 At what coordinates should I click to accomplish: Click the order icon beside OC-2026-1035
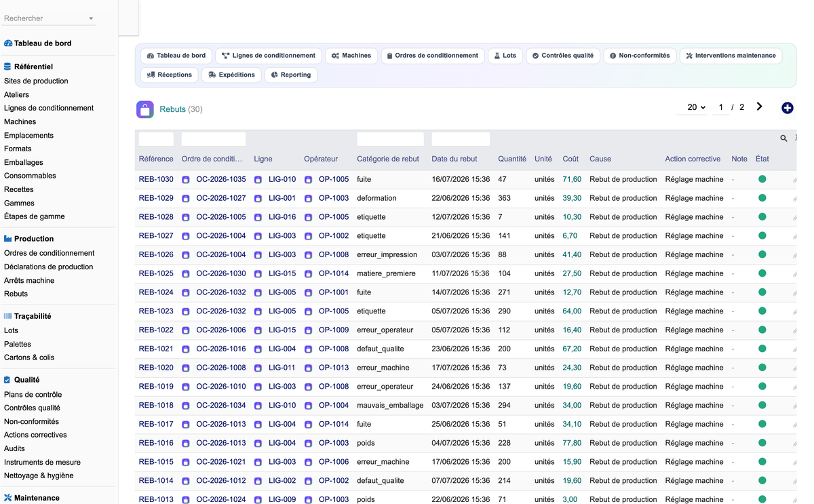[x=186, y=180]
